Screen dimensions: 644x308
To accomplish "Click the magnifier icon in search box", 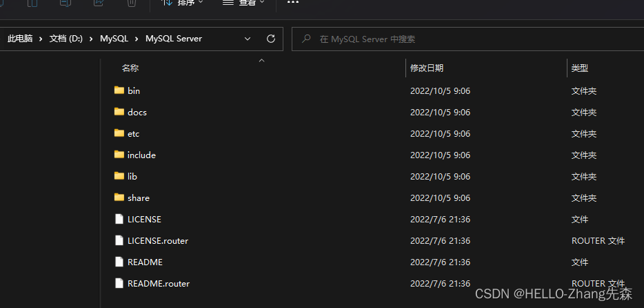I will 306,39.
